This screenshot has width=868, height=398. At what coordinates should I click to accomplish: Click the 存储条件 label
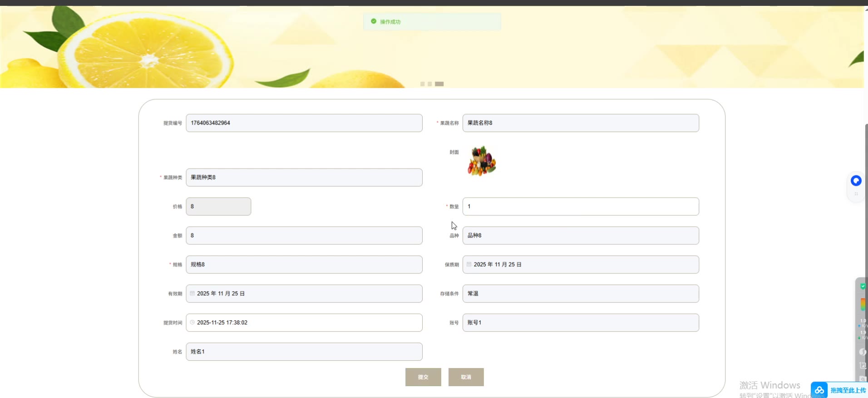coord(449,294)
